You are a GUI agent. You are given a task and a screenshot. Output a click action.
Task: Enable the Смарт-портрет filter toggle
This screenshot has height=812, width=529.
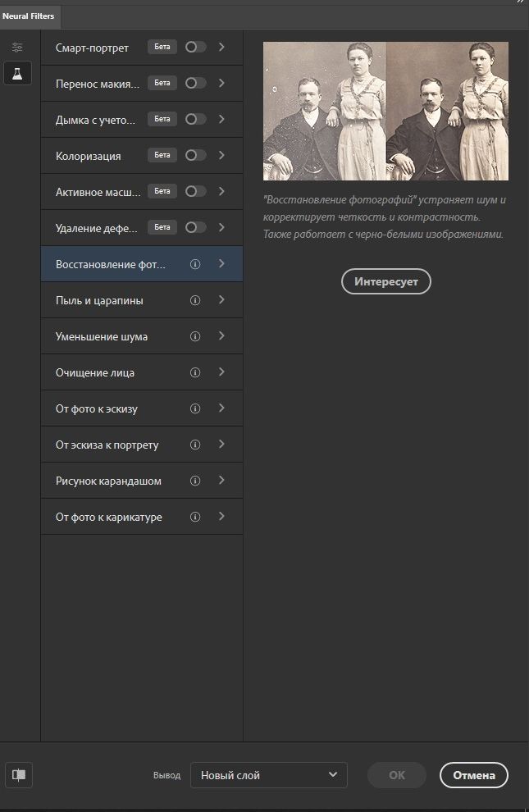click(x=195, y=47)
